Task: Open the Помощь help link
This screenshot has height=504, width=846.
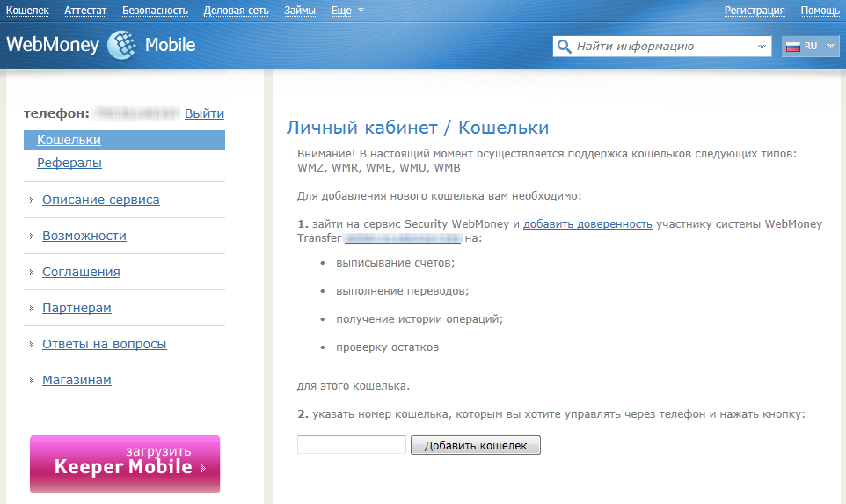Action: (820, 11)
